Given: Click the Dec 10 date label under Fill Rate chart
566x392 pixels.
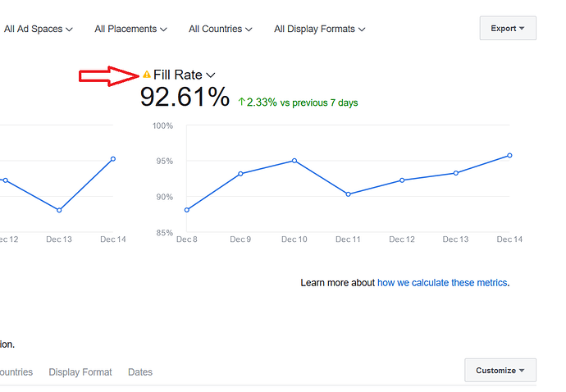Looking at the screenshot, I should 294,239.
